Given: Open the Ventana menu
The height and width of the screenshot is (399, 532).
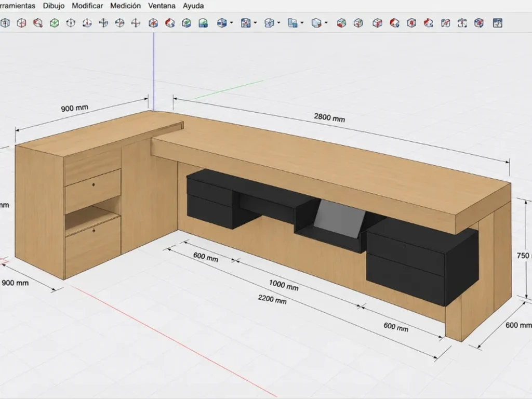Looking at the screenshot, I should pos(162,6).
